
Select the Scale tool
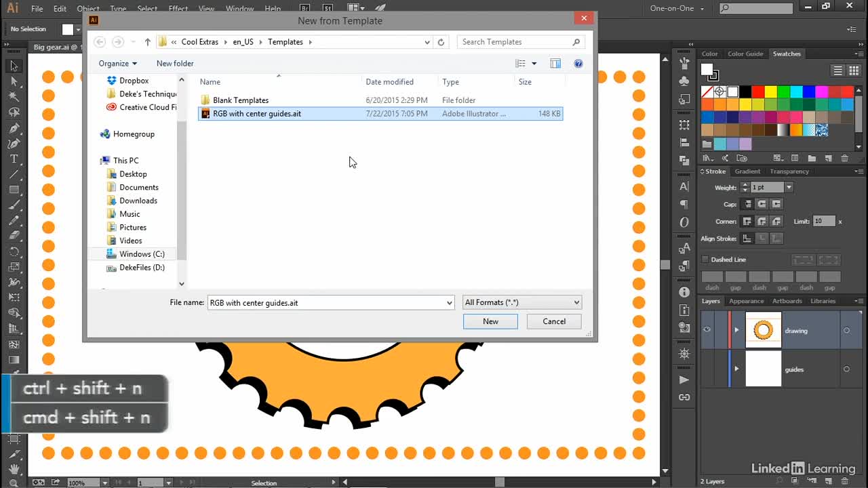tap(14, 267)
